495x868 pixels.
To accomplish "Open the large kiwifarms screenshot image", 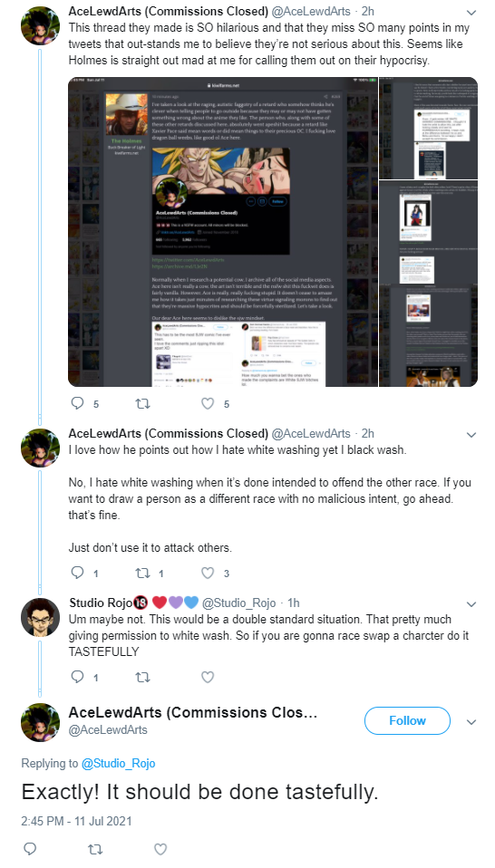I will [x=223, y=232].
